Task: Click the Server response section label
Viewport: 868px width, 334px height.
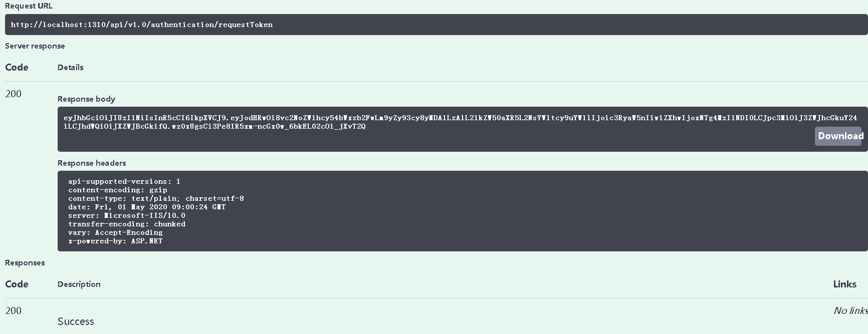Action: (35, 46)
